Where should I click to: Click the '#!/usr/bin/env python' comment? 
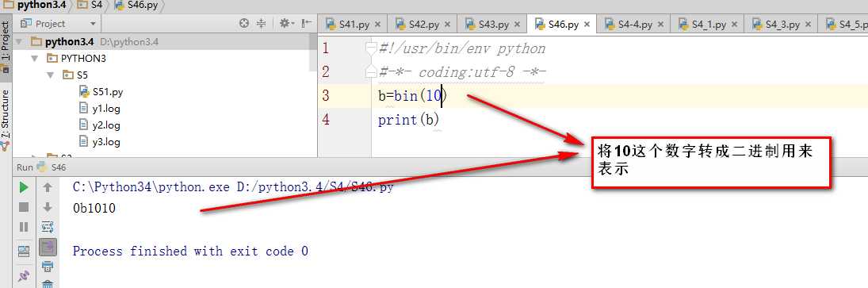(462, 48)
